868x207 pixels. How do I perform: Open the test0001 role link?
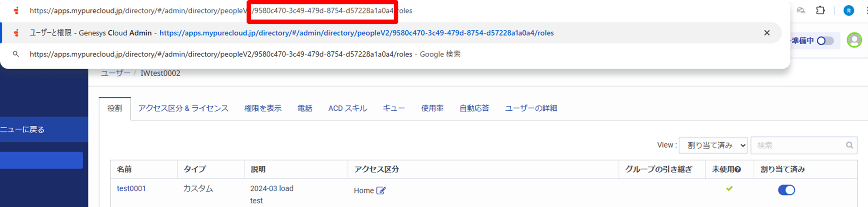131,188
